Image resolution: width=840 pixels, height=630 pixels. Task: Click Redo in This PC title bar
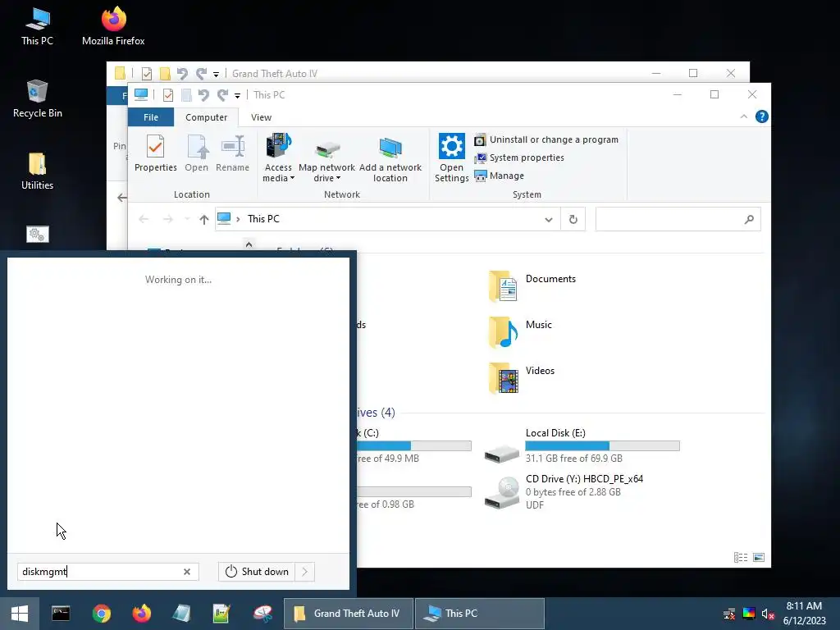point(222,95)
